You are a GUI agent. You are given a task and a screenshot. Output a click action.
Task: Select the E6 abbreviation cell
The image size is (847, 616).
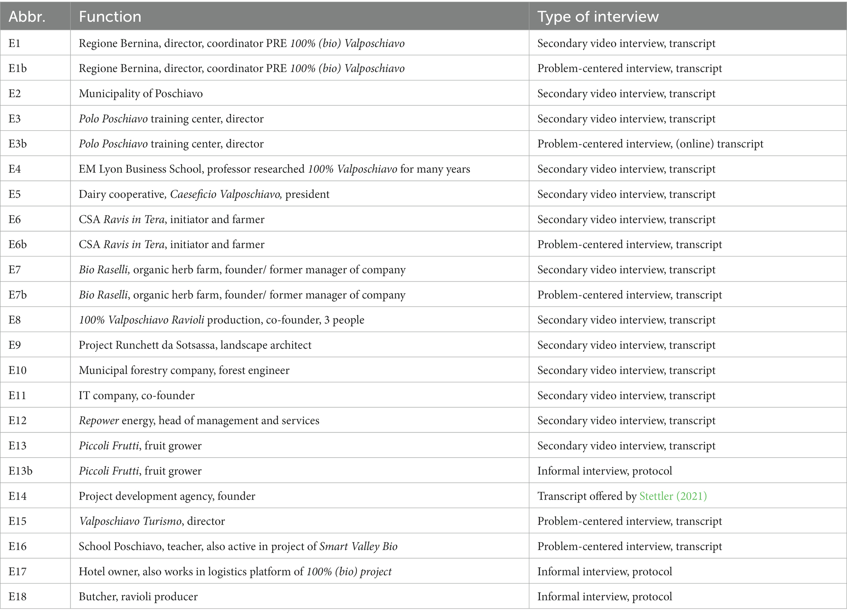click(x=35, y=219)
